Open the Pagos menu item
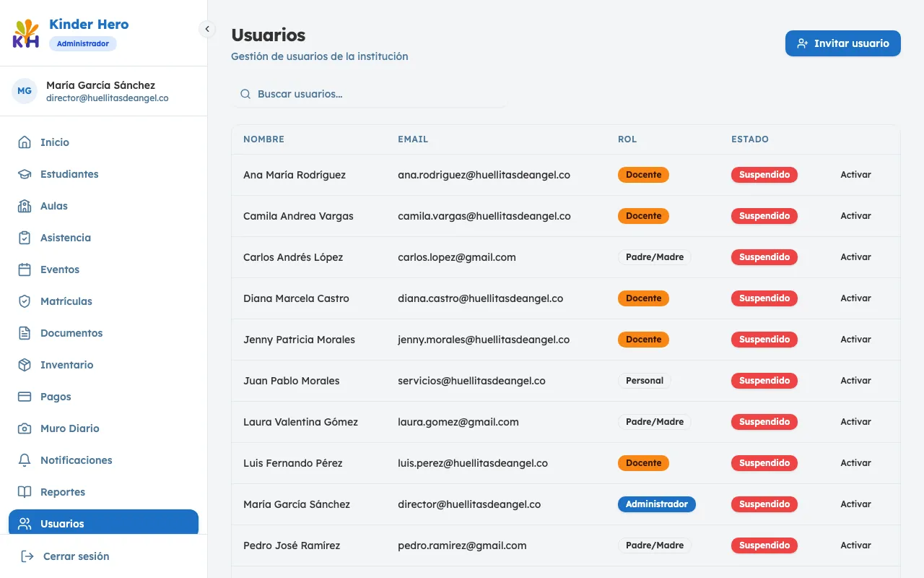The width and height of the screenshot is (924, 578). [x=56, y=397]
